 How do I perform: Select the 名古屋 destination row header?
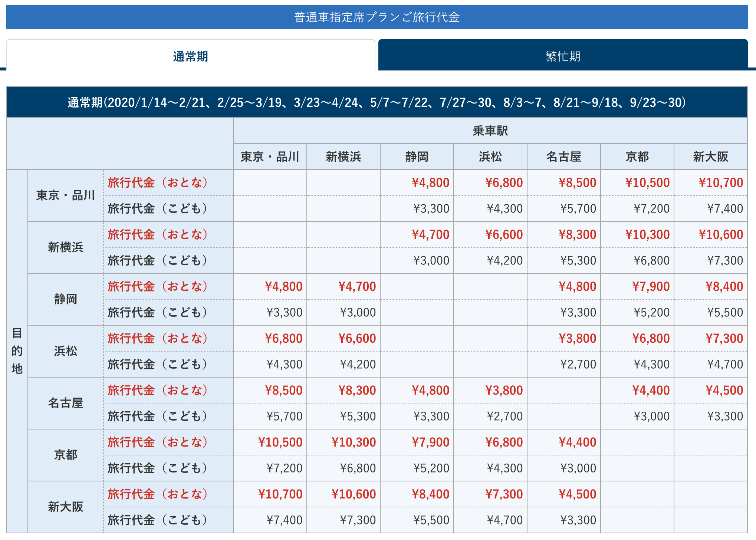(66, 403)
